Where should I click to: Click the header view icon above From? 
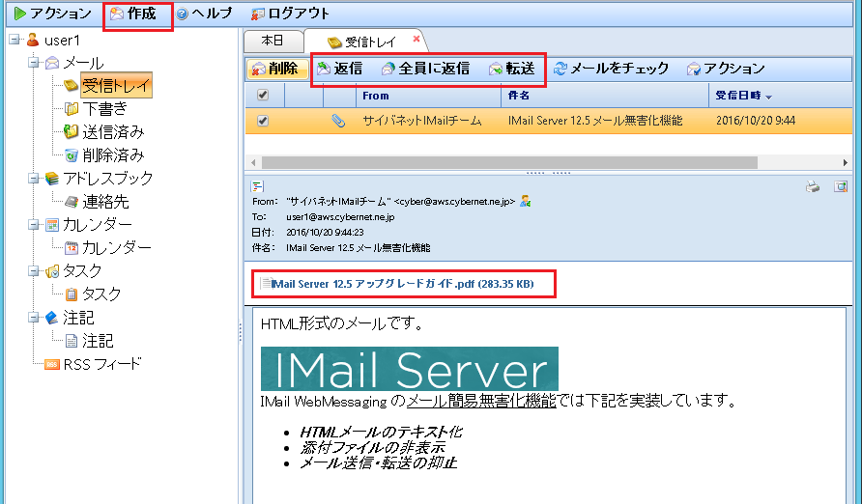257,186
